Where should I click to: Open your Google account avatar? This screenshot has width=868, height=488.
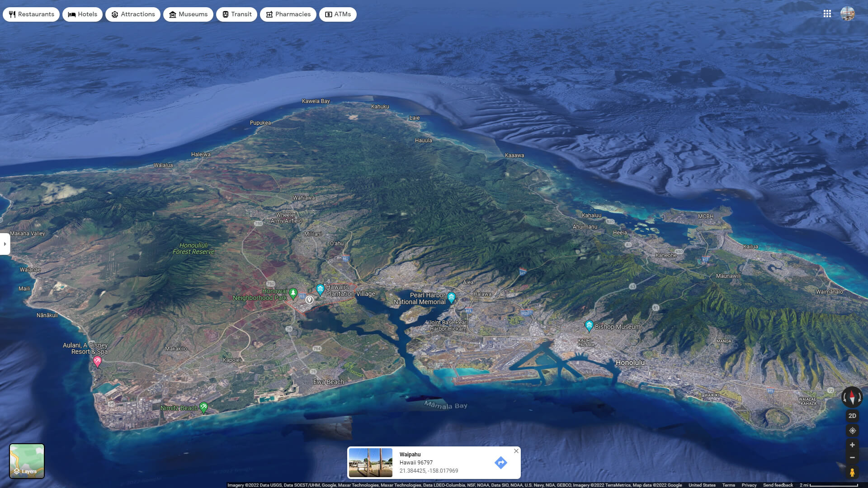tap(847, 14)
